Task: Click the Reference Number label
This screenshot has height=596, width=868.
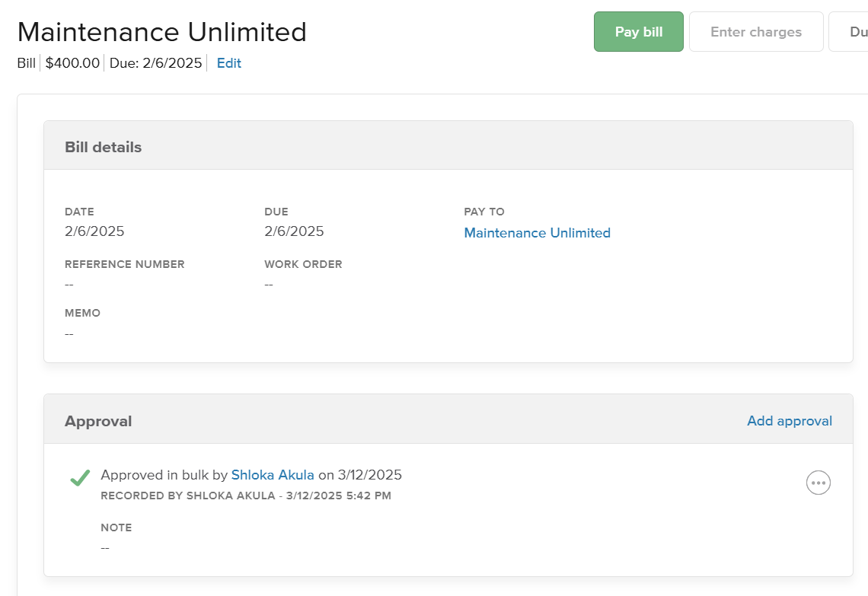Action: tap(124, 264)
